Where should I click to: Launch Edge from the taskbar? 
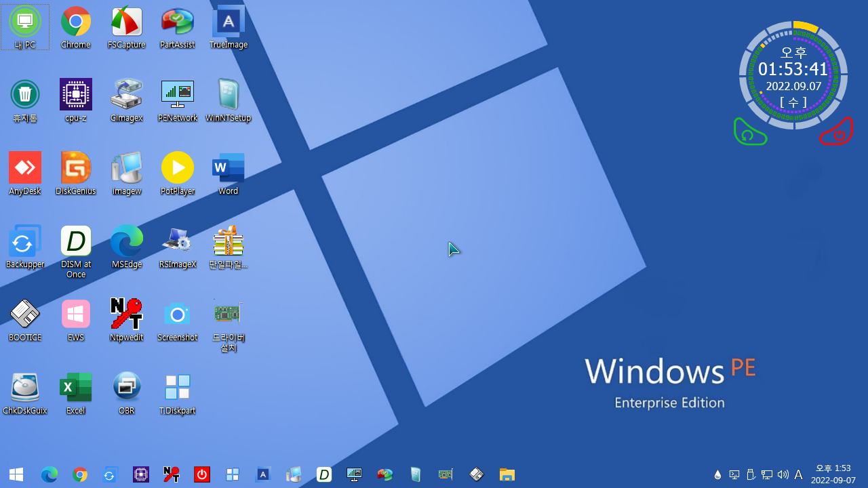tap(49, 474)
